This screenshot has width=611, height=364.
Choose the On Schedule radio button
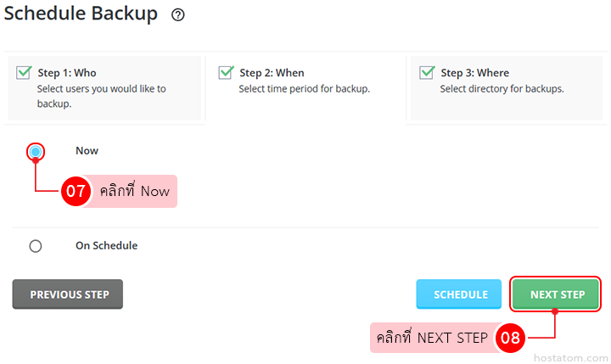[35, 246]
